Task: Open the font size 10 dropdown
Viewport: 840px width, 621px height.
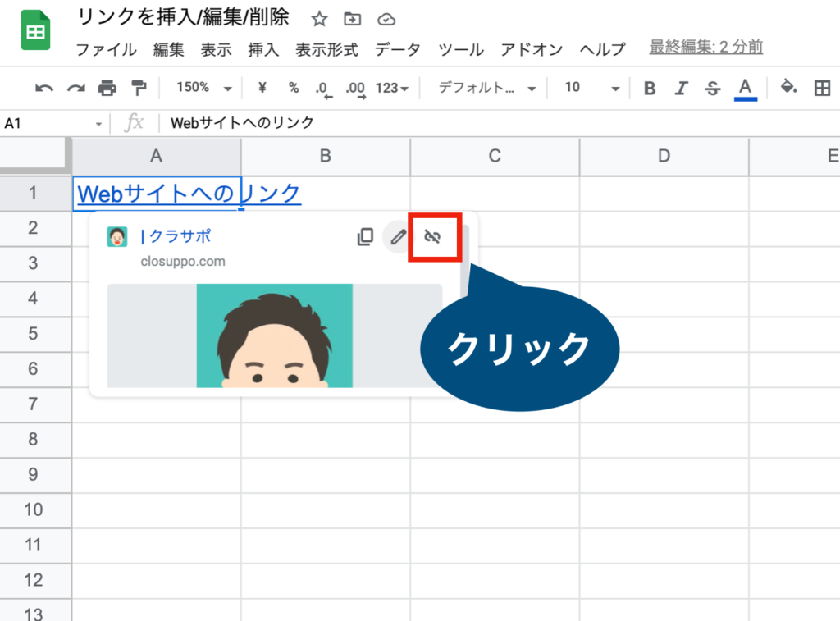Action: 591,88
